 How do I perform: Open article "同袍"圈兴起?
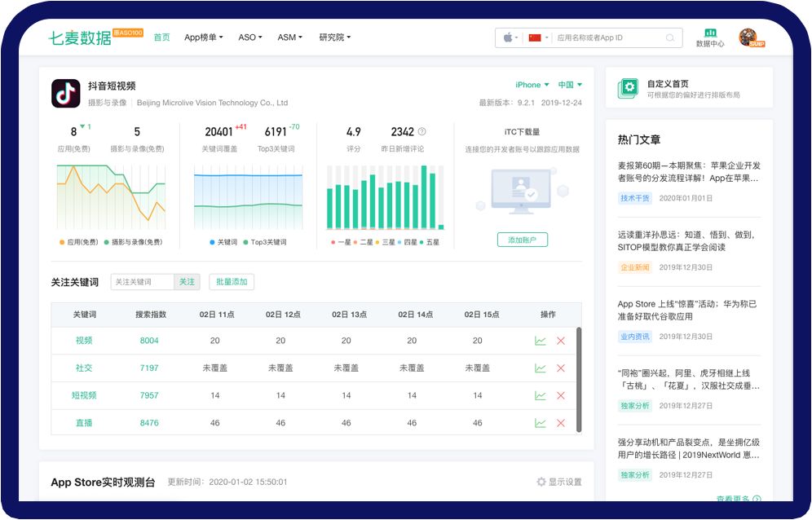point(689,379)
